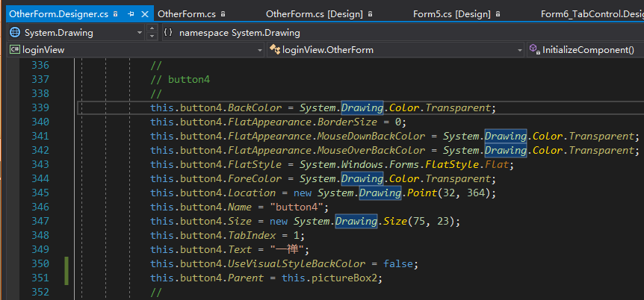This screenshot has width=644, height=300.
Task: Click the namespace System.Drawing field
Action: pos(402,32)
